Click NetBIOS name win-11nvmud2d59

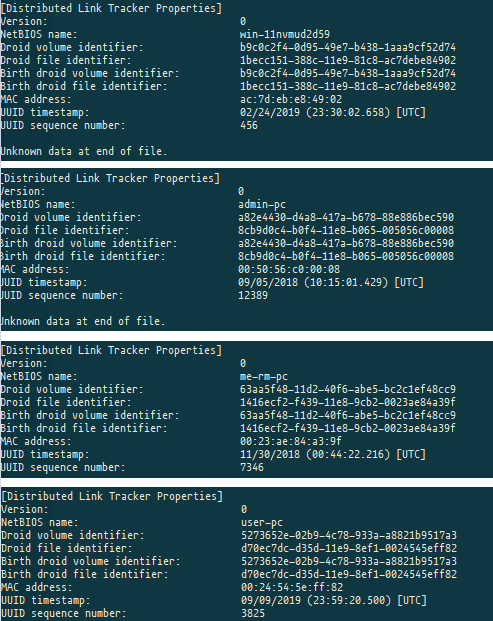point(285,34)
